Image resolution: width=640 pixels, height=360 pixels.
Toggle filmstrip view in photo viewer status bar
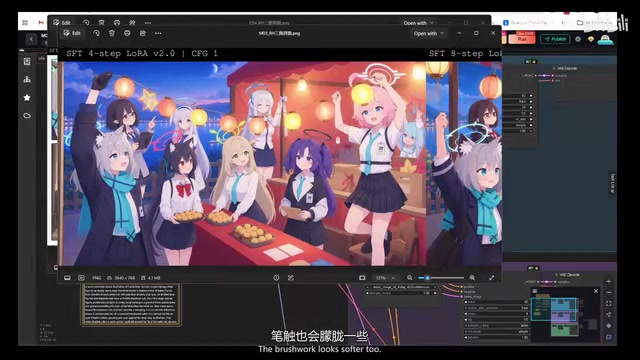point(67,278)
